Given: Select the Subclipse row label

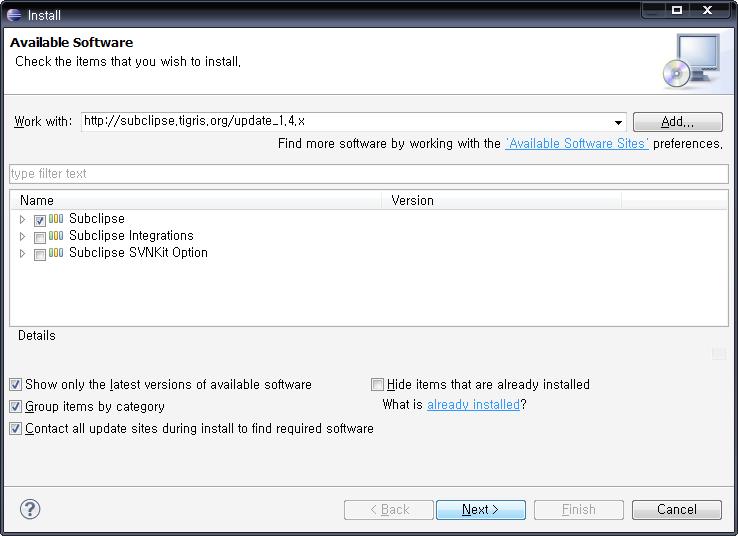Looking at the screenshot, I should pos(97,218).
